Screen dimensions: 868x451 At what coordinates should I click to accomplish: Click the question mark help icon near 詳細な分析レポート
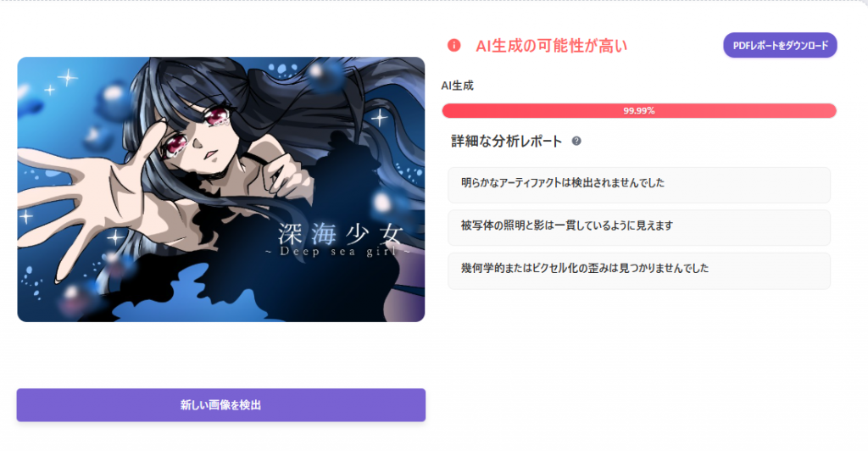tap(576, 141)
